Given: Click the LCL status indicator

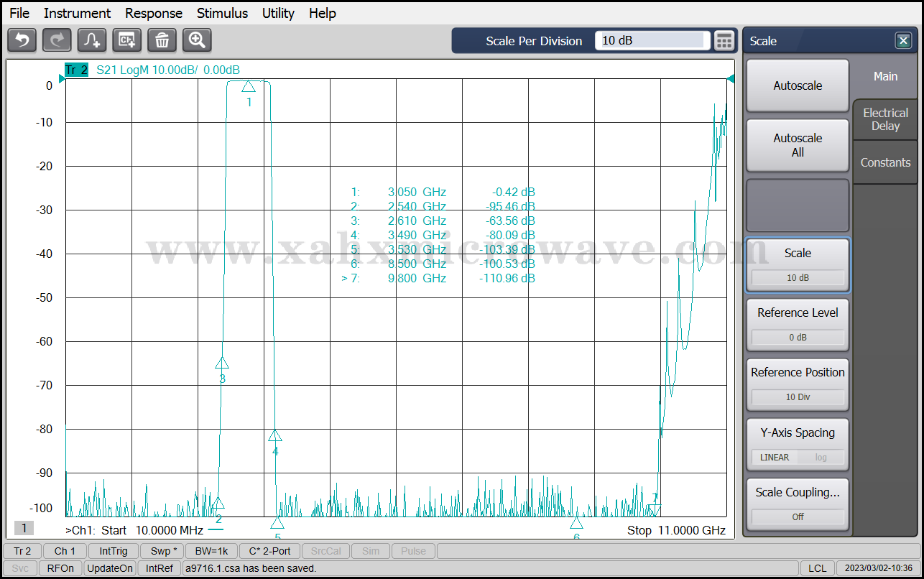Looking at the screenshot, I should point(817,568).
